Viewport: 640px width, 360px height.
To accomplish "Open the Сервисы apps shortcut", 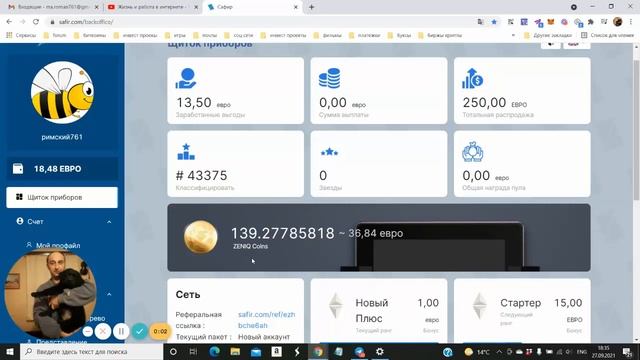I will pos(21,36).
